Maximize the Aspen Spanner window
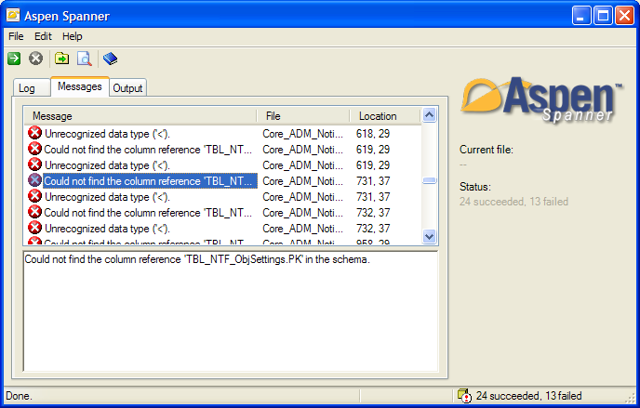The image size is (640, 408). click(x=603, y=16)
